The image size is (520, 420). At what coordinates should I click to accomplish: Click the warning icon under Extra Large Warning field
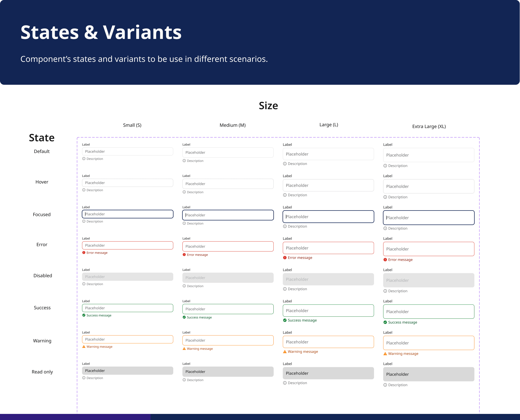click(385, 353)
